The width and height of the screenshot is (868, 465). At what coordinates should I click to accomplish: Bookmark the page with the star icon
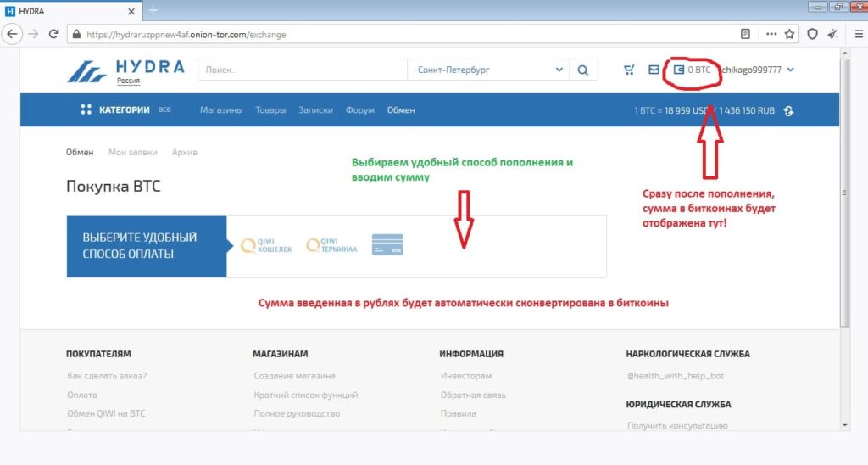[x=790, y=34]
